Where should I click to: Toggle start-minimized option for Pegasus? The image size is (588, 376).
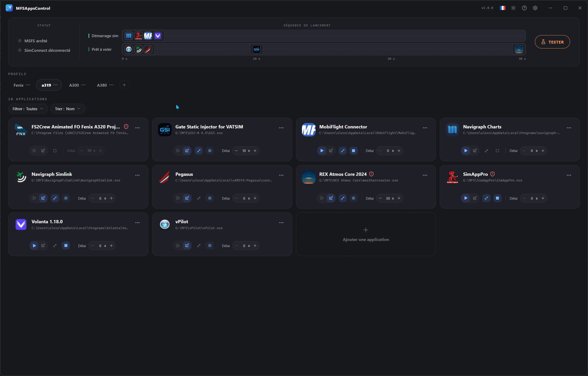click(x=199, y=198)
